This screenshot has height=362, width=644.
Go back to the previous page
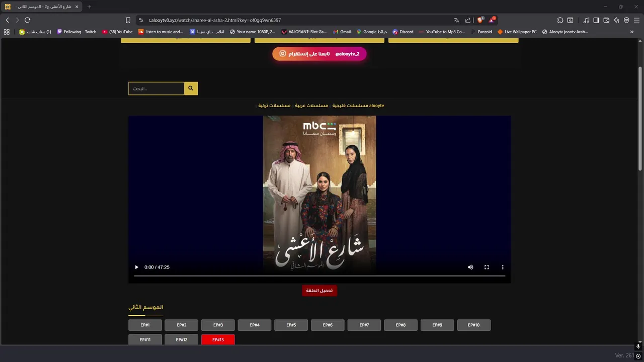click(7, 20)
